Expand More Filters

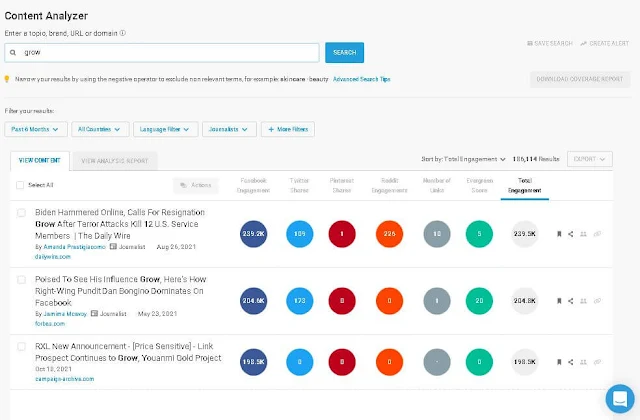click(x=288, y=129)
